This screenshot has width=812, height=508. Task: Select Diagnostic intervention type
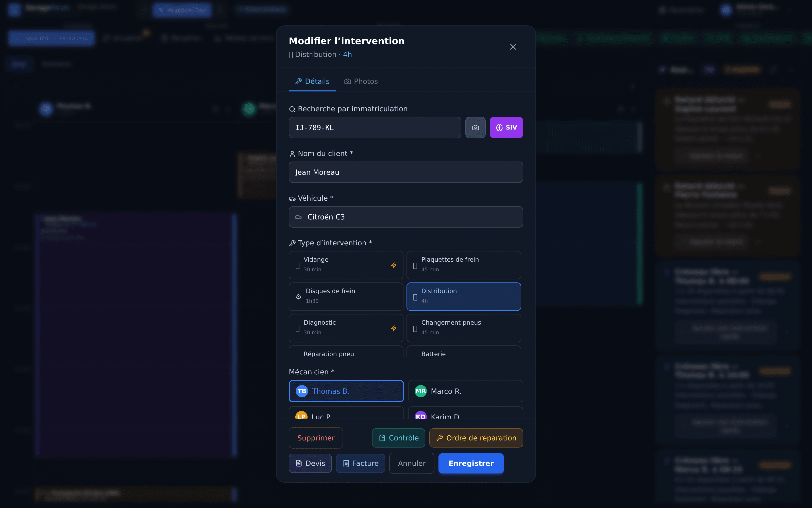346,328
